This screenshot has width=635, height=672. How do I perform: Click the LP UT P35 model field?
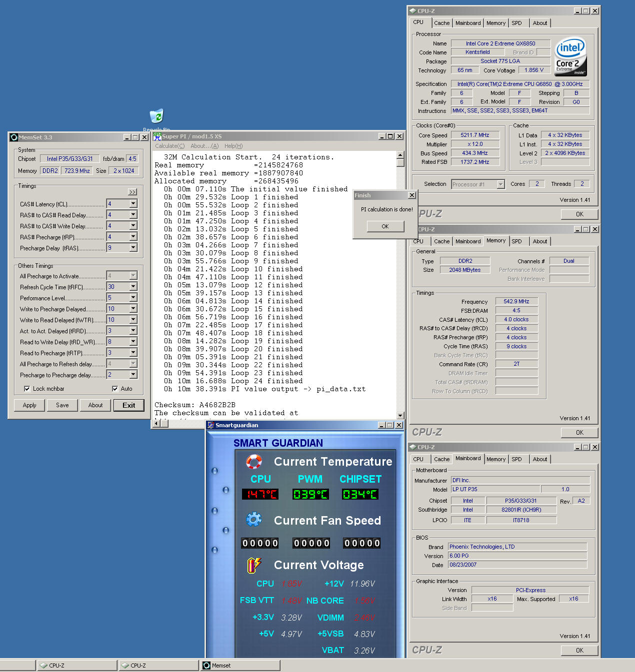495,489
